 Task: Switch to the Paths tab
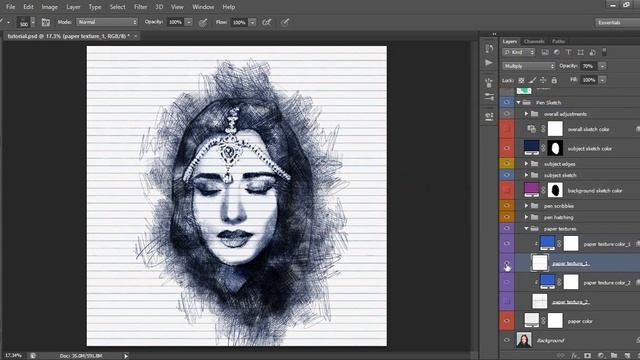(558, 41)
